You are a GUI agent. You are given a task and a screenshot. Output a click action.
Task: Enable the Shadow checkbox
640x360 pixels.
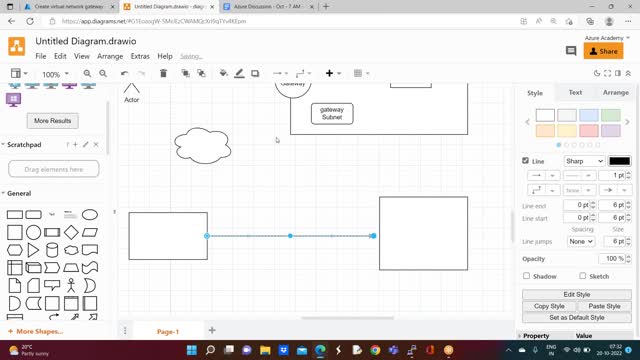click(527, 276)
